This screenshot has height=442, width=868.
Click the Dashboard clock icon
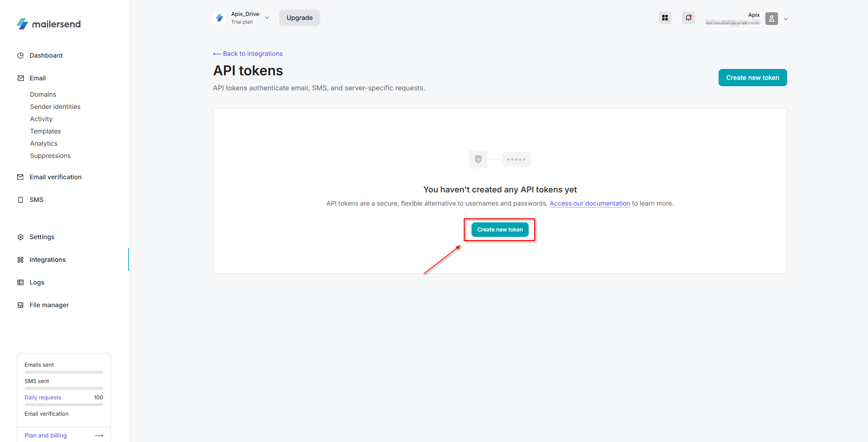(20, 55)
